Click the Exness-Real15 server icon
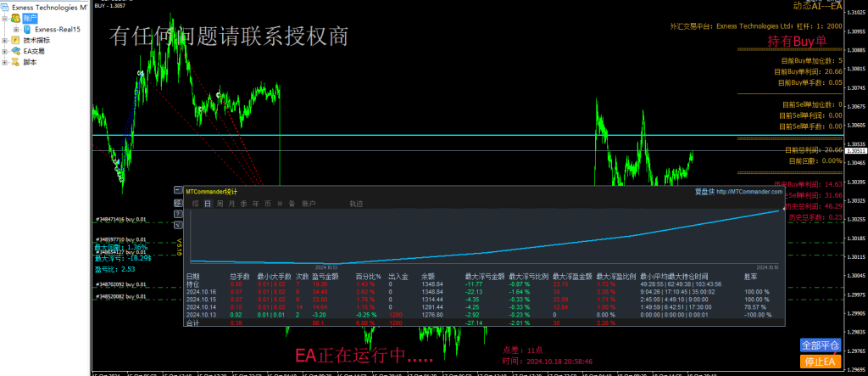Image resolution: width=868 pixels, height=376 pixels. tap(26, 30)
